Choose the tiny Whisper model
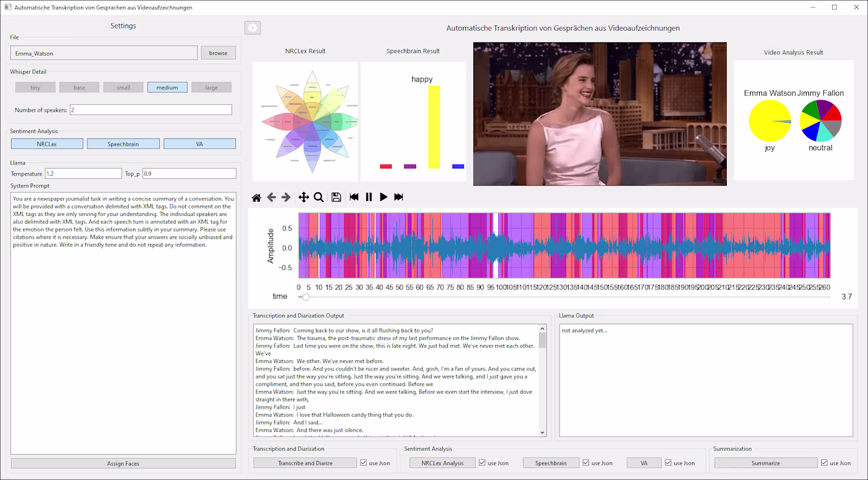Viewport: 868px width, 480px height. [35, 87]
